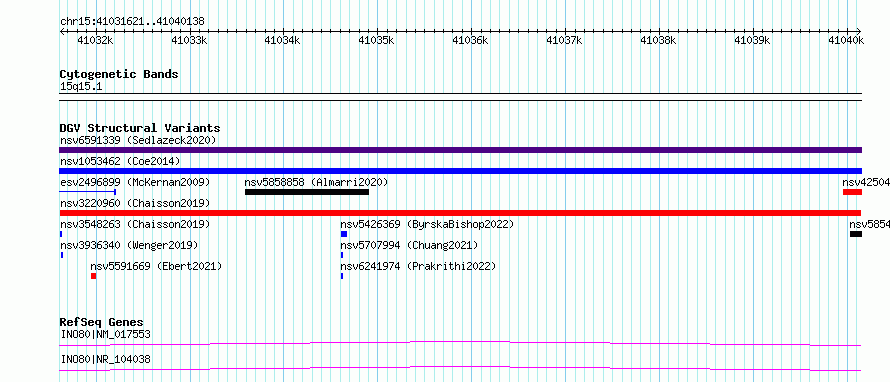This screenshot has width=890, height=382.
Task: Click the black nsv5854 variant bar at right edge
Action: pos(856,234)
